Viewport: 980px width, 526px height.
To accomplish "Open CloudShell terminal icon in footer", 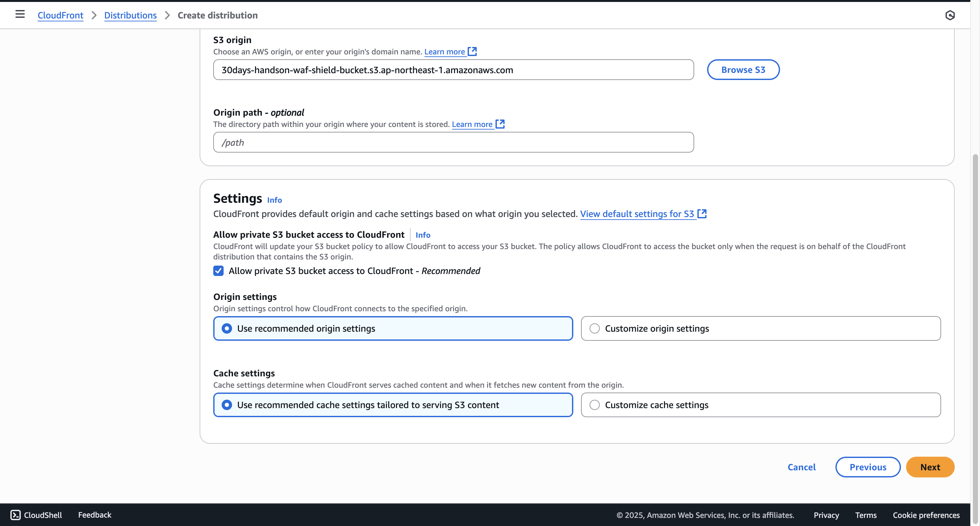I will (x=15, y=515).
